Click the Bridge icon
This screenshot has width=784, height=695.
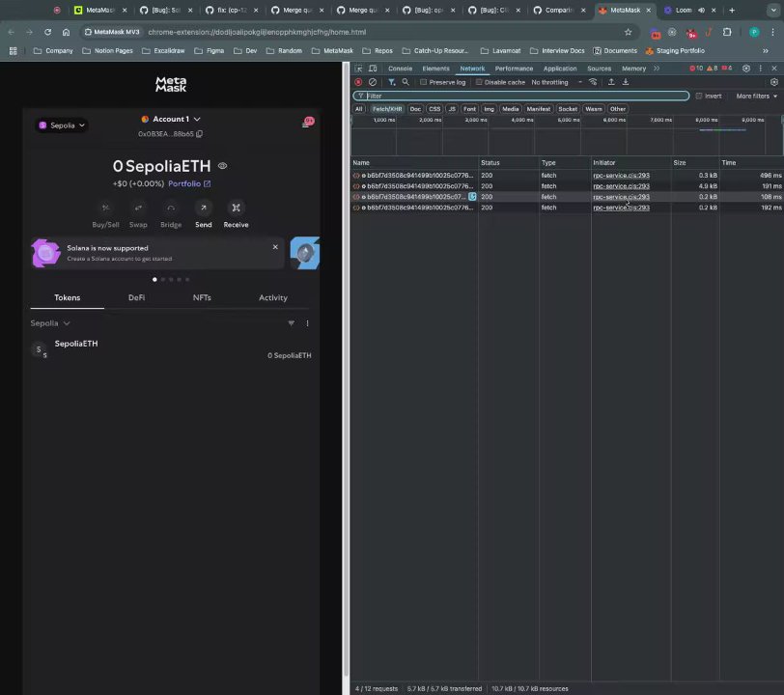[171, 208]
